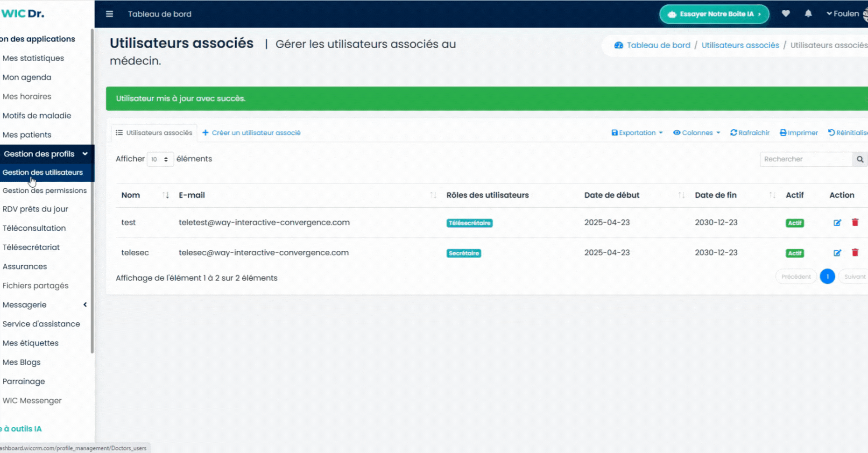Select pagination page 1
This screenshot has height=453, width=868.
827,276
